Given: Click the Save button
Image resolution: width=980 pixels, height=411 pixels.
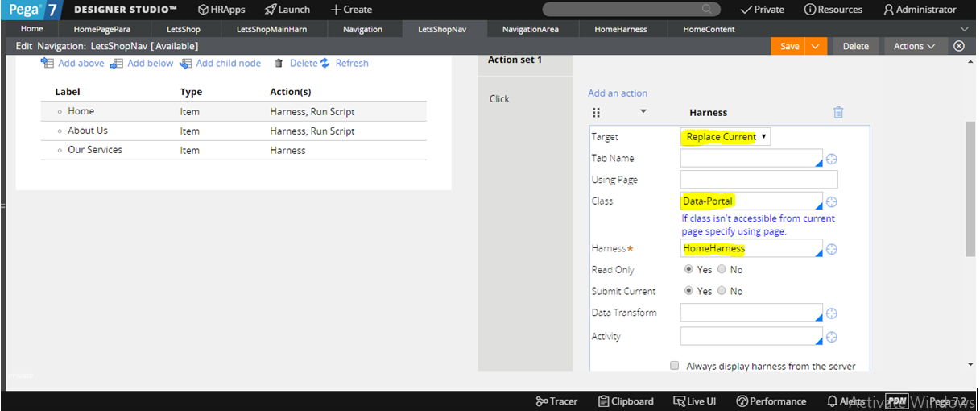Looking at the screenshot, I should pyautogui.click(x=790, y=46).
